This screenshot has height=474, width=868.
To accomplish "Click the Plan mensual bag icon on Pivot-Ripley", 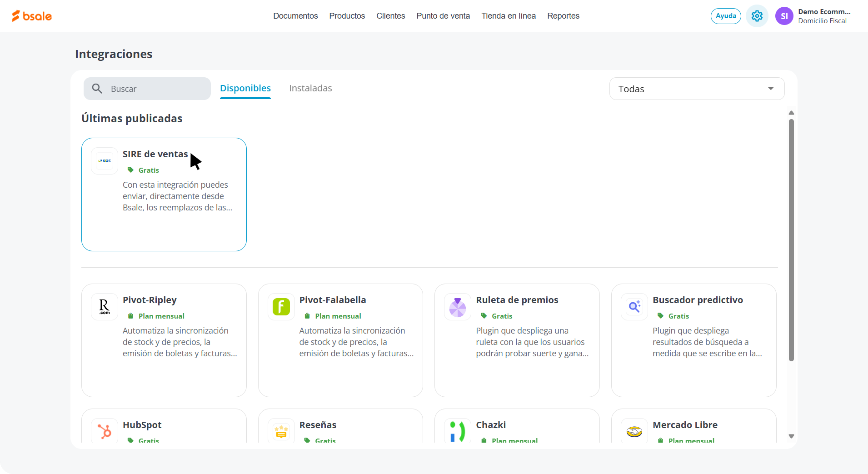I will coord(130,316).
